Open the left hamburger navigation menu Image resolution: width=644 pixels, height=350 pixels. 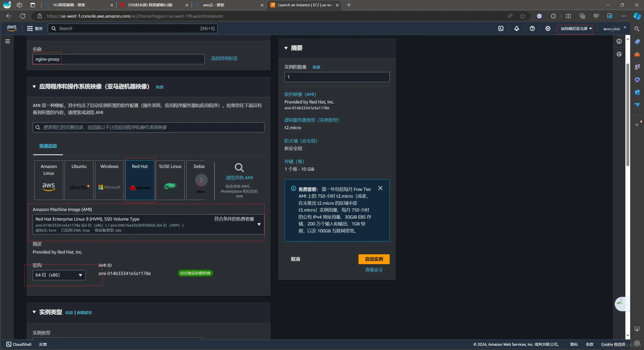(8, 41)
